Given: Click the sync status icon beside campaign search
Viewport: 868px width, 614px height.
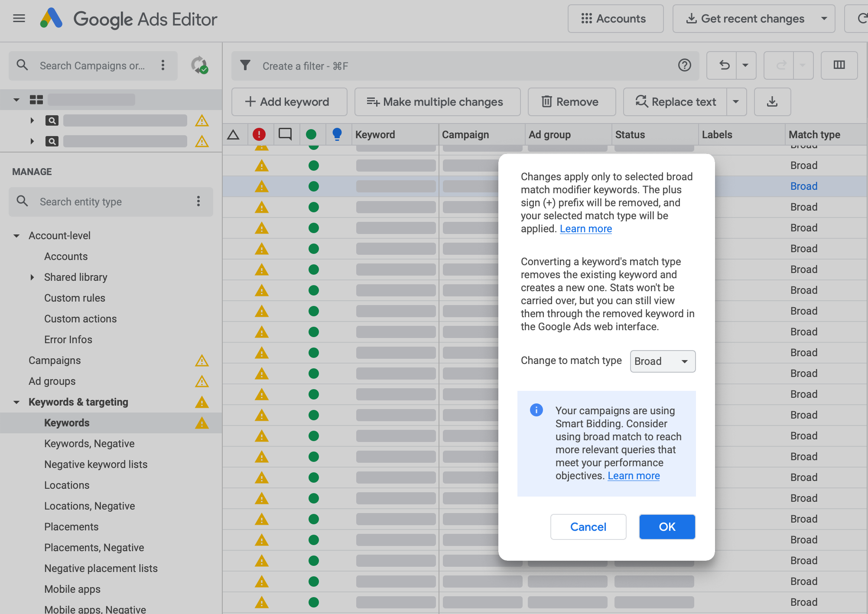Looking at the screenshot, I should (200, 65).
